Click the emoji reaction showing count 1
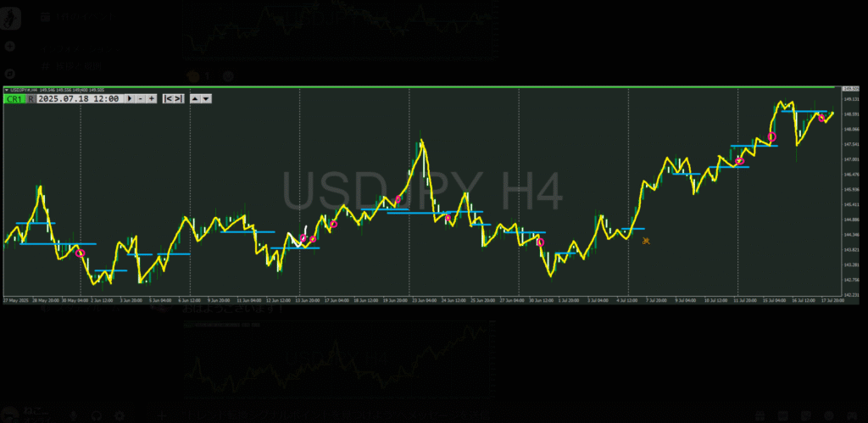 (200, 76)
